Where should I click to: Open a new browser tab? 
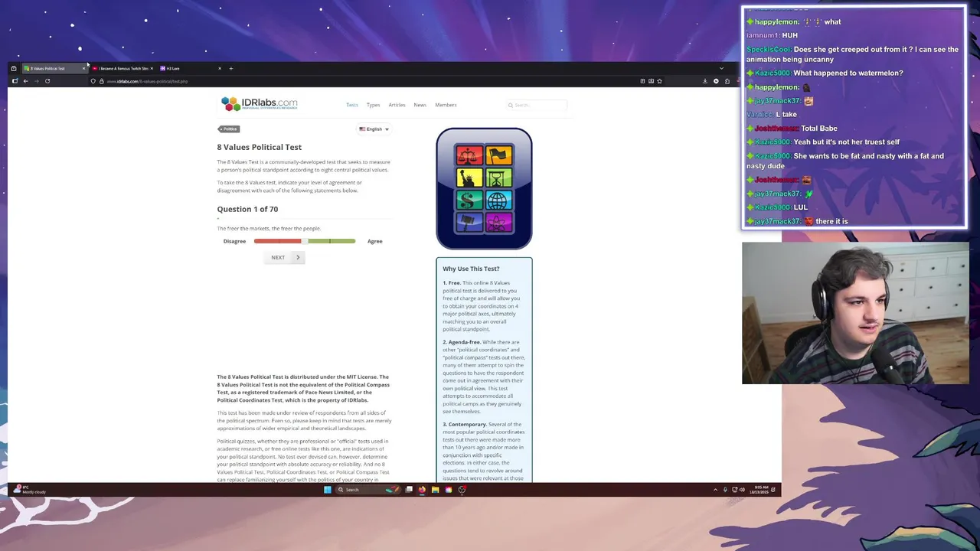[x=231, y=68]
